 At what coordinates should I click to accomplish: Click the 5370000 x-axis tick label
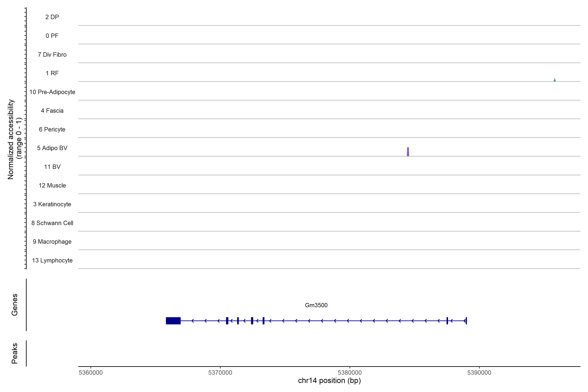220,373
